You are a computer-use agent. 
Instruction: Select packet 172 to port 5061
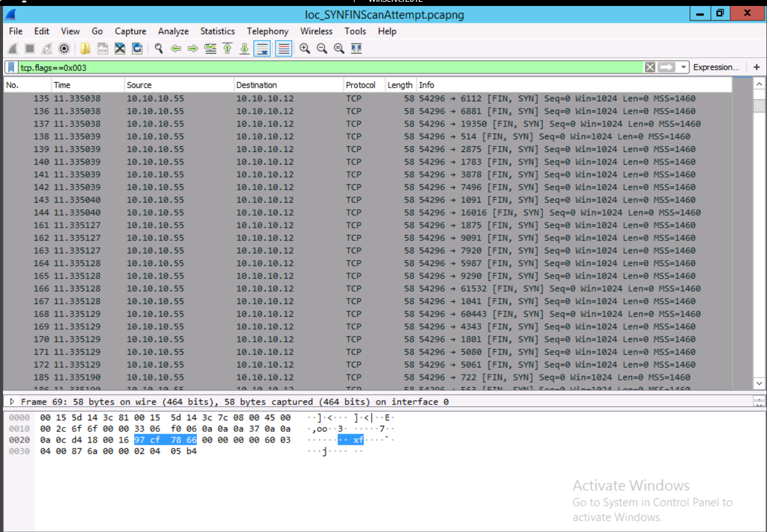[x=367, y=364]
